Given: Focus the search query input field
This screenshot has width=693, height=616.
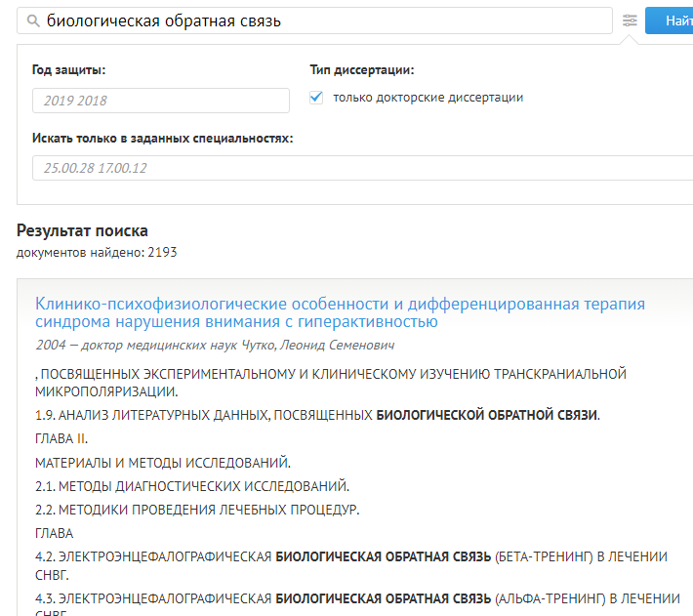Looking at the screenshot, I should 314,21.
